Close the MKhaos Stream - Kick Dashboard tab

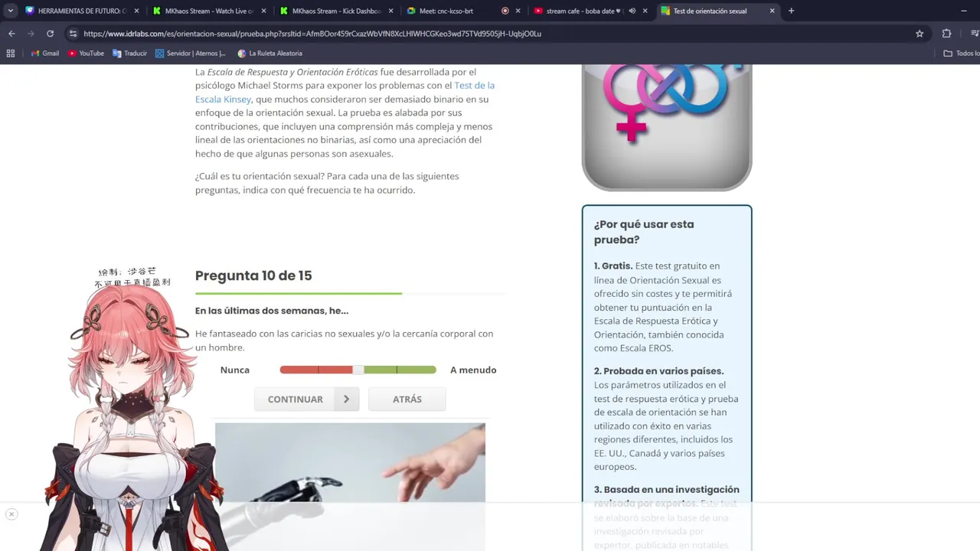[390, 11]
